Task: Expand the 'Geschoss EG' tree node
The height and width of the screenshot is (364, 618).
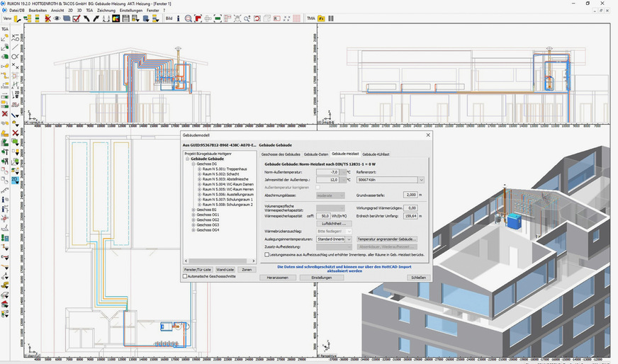Action: pyautogui.click(x=193, y=210)
